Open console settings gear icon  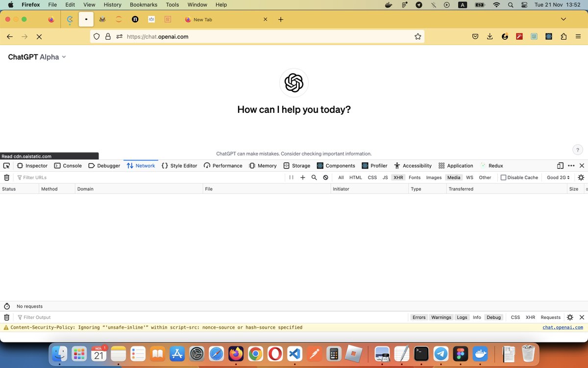tap(570, 317)
